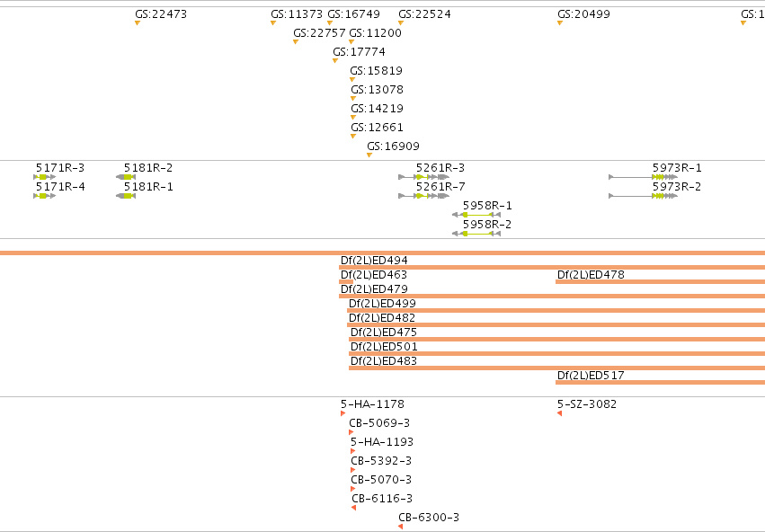Click the 5171R-3 label

[x=60, y=168]
